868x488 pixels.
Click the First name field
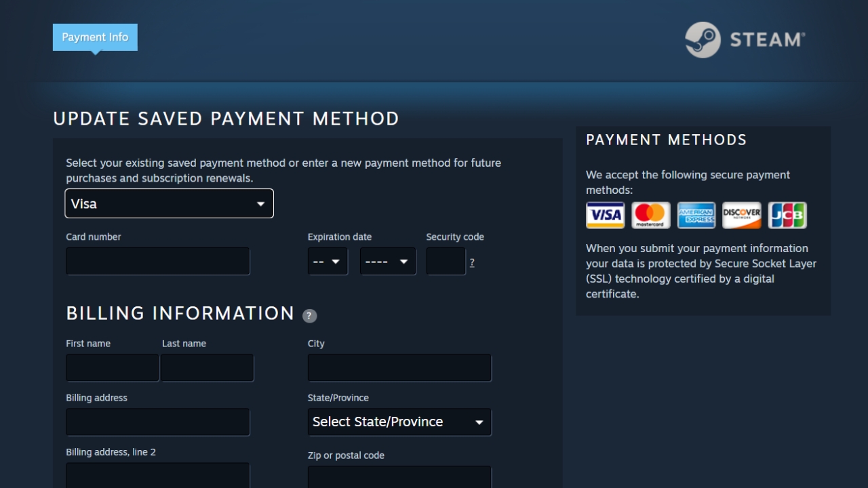point(112,367)
